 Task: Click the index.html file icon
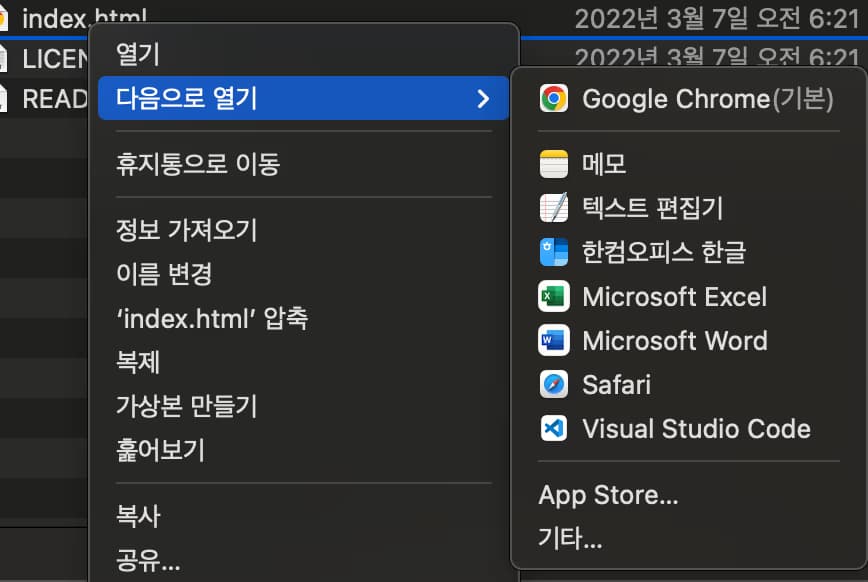point(11,15)
